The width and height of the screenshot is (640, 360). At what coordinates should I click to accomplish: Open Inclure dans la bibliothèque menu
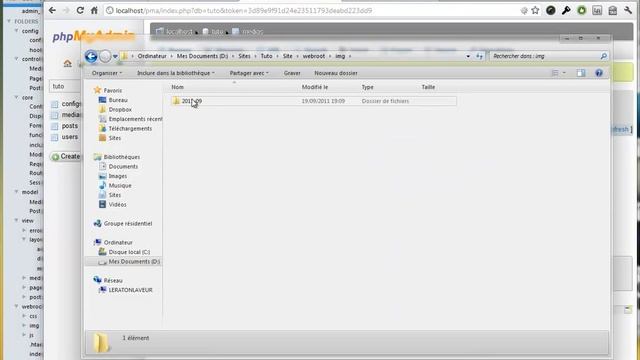176,73
